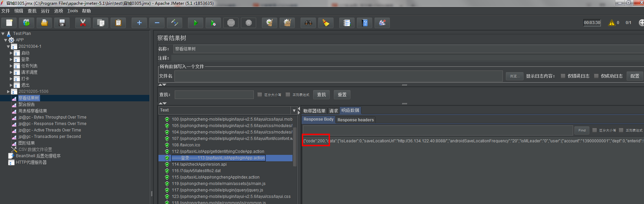Screen dimensions: 644x204
Task: Expand the 请求调度 tree node
Action: click(11, 72)
